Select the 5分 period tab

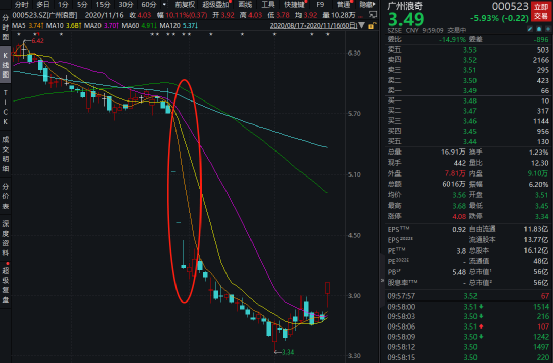pos(82,5)
